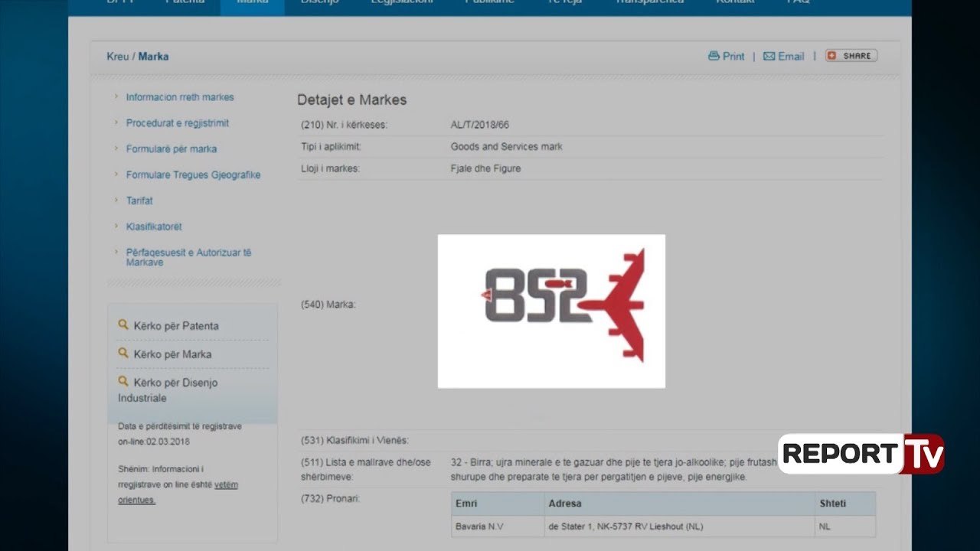980x551 pixels.
Task: Click the Lloji i markes label
Action: pyautogui.click(x=330, y=168)
